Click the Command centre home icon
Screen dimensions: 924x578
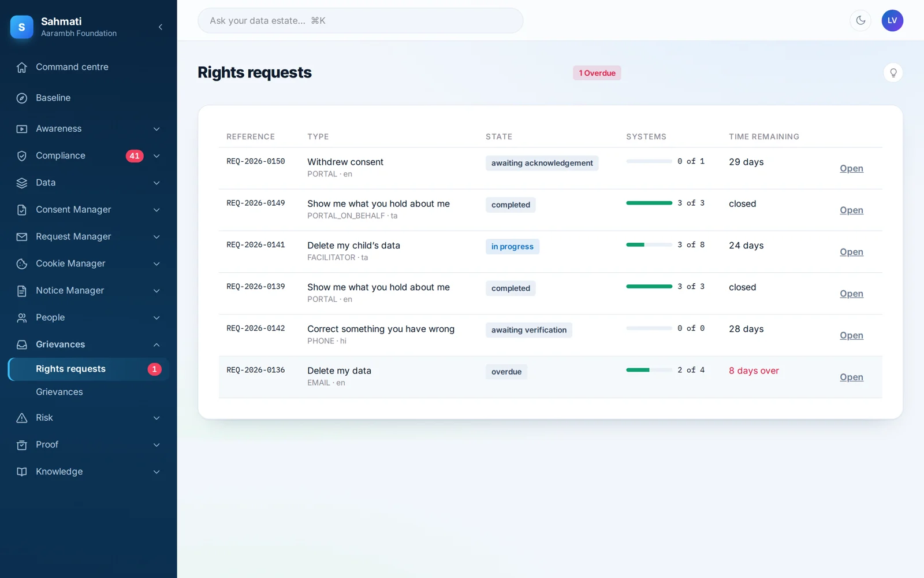pos(22,67)
